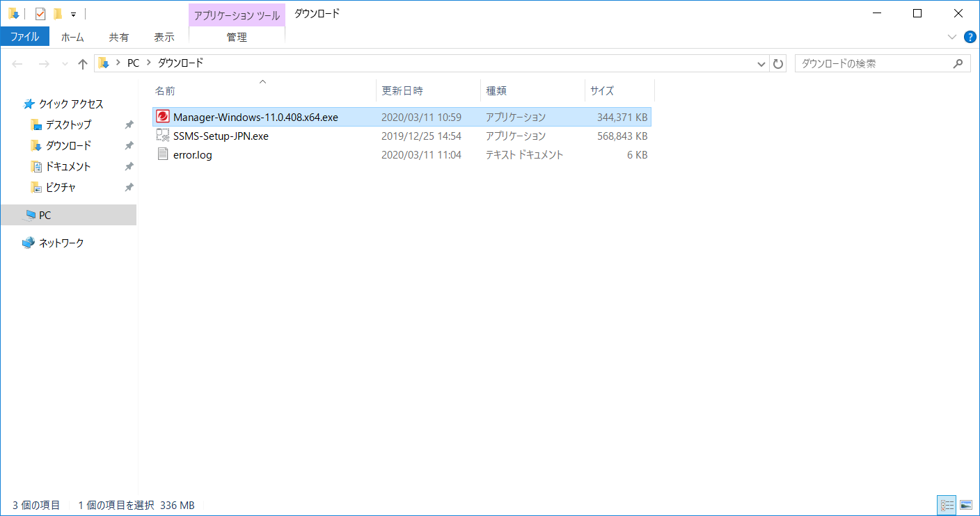
Task: Click the 6 KB size cell
Action: coord(637,155)
